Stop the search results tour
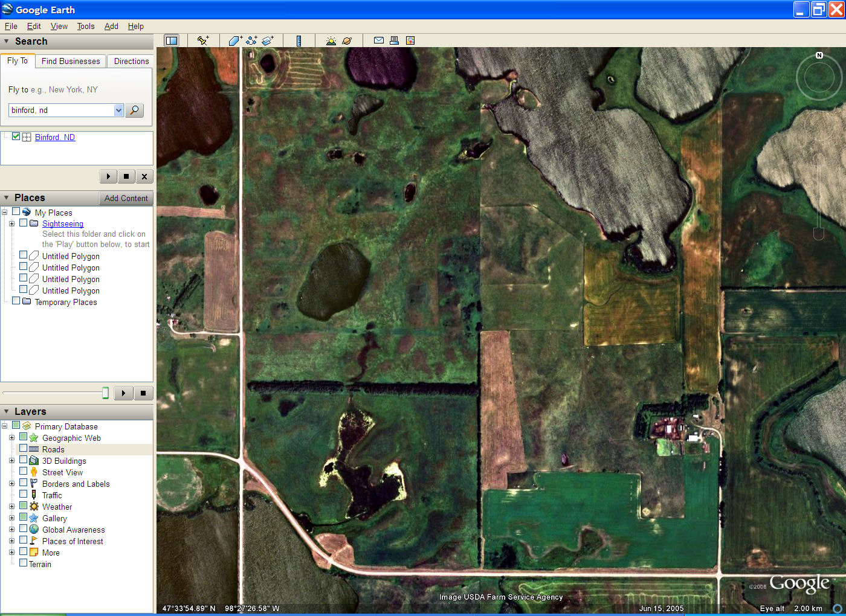This screenshot has height=616, width=846. coord(126,176)
